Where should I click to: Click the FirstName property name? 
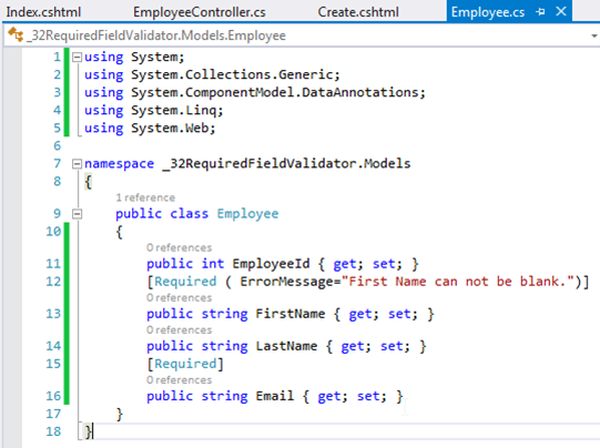click(x=290, y=314)
